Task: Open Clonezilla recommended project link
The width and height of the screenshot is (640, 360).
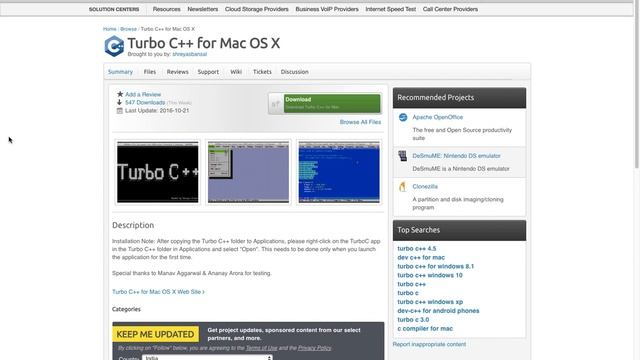Action: (x=425, y=187)
